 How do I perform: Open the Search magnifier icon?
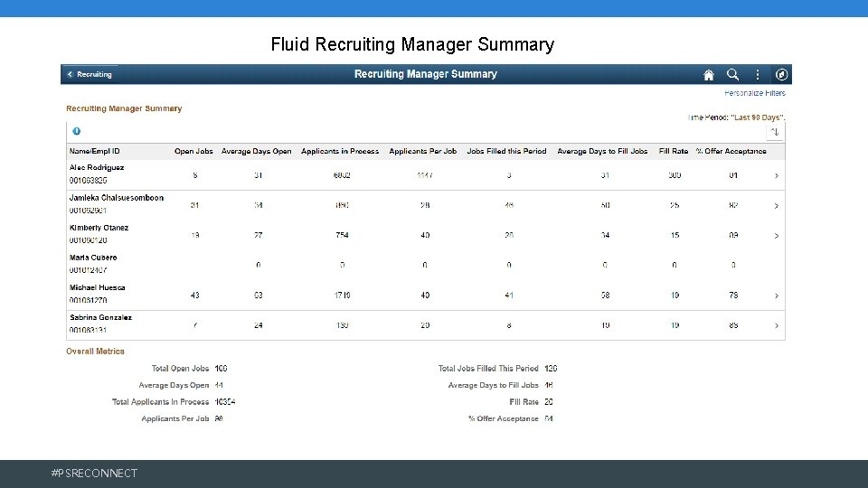(x=733, y=74)
